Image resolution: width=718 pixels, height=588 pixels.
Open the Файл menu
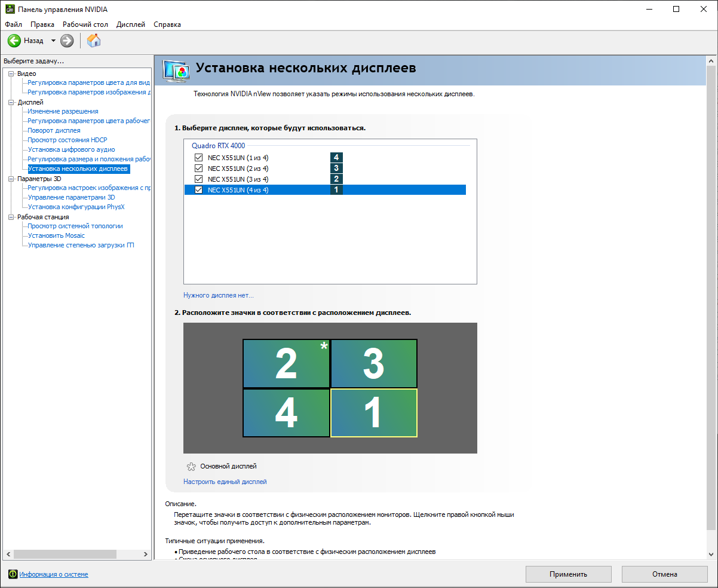13,24
